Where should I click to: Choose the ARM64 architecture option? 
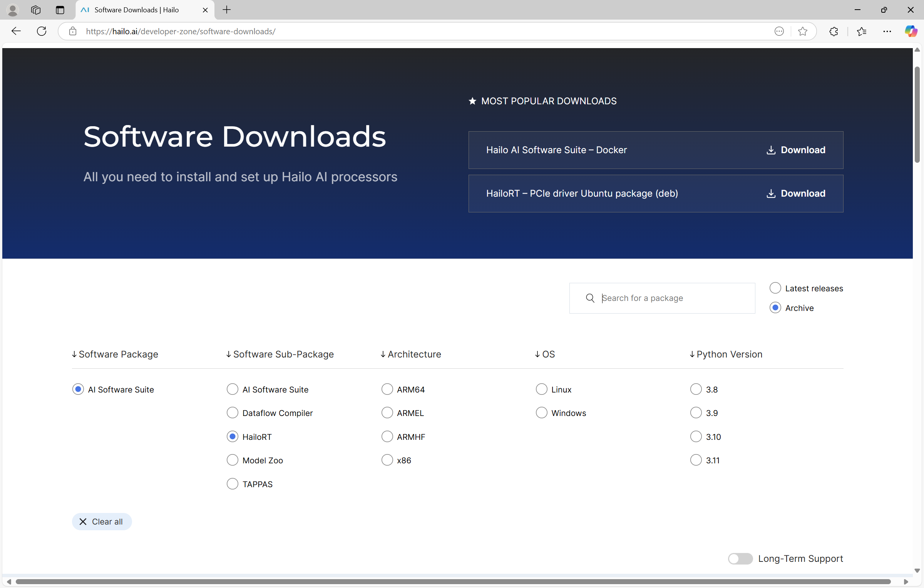click(387, 389)
